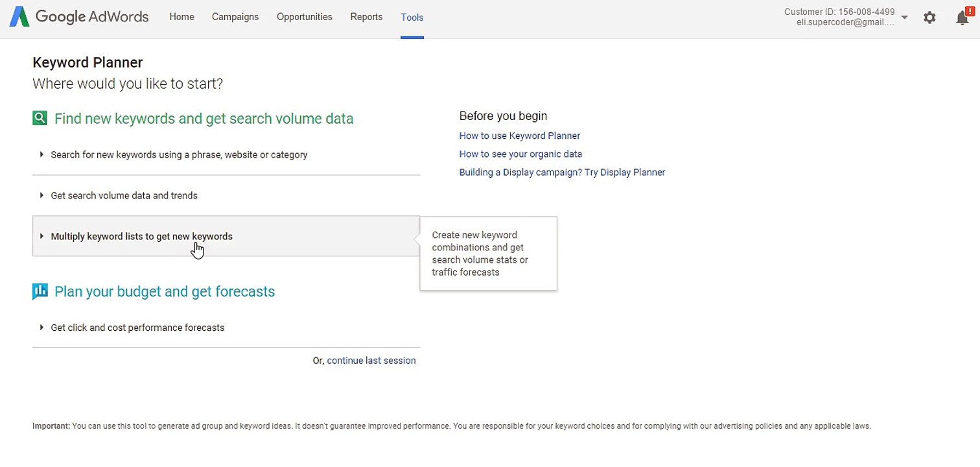The image size is (980, 467).
Task: Open 'How to use Keyword Planner' link
Action: (x=520, y=136)
